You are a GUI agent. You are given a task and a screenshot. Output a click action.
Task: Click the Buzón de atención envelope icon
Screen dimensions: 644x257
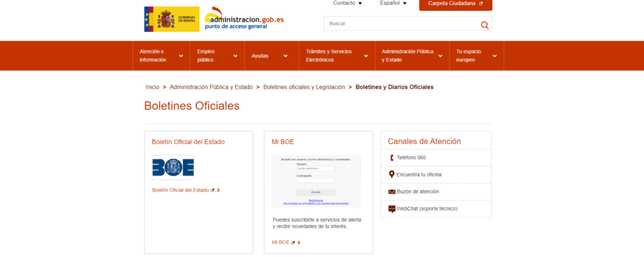pyautogui.click(x=392, y=192)
